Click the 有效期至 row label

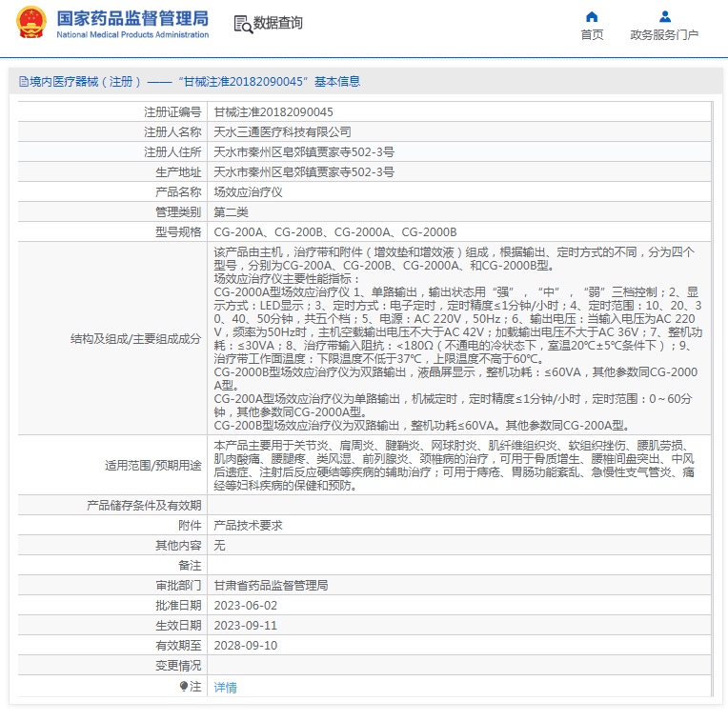[178, 645]
